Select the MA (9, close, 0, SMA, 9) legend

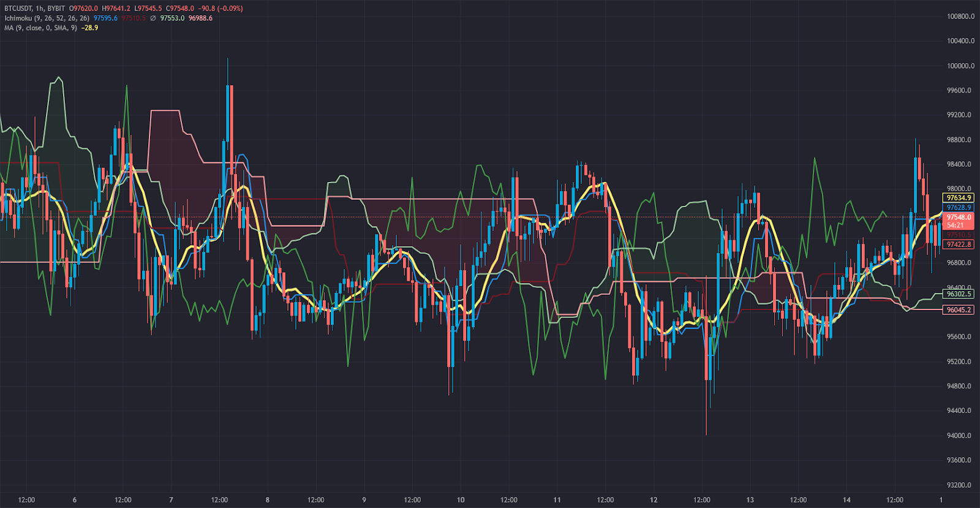click(40, 28)
